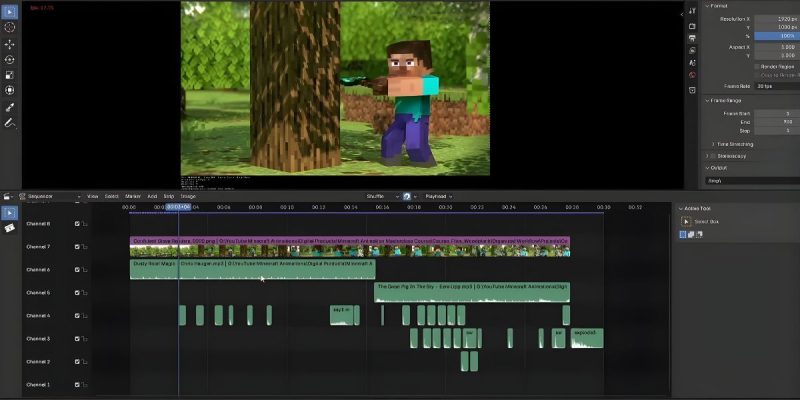Select the Sample color eyedropper tool
Image resolution: width=800 pixels, height=400 pixels.
point(10,107)
